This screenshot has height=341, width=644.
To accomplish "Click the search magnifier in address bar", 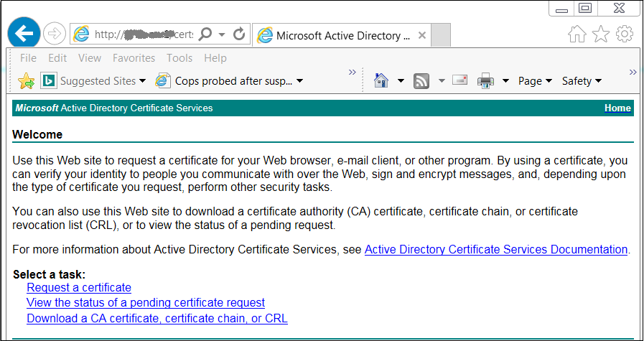I will click(205, 34).
